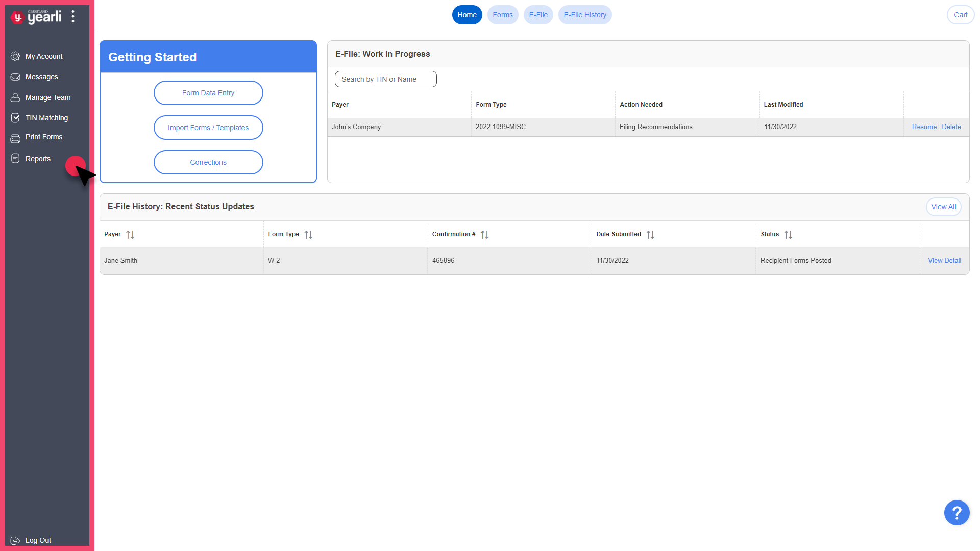
Task: Select the Print Forms printer icon
Action: 15,137
